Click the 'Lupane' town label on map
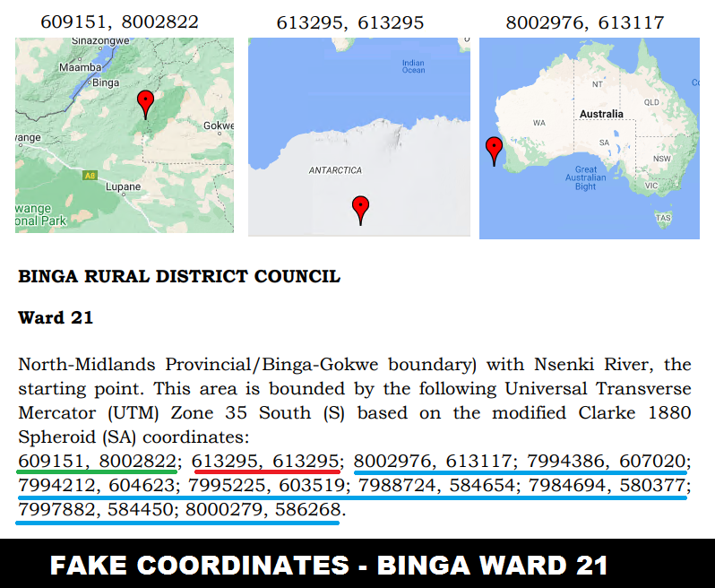This screenshot has height=588, width=715. click(x=123, y=186)
